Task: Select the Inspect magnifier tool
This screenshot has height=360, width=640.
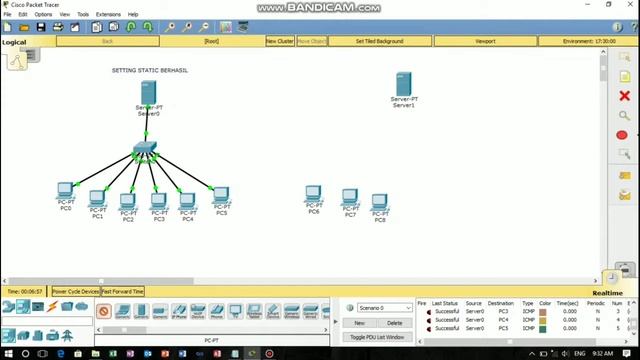Action: pos(624,116)
